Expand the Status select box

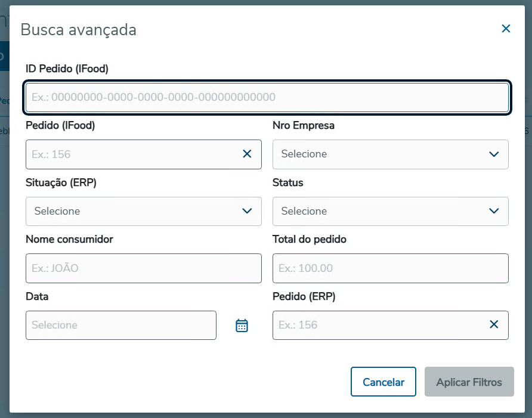[390, 211]
